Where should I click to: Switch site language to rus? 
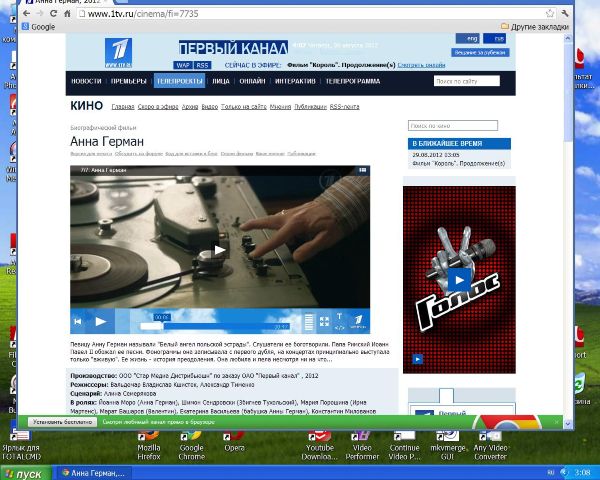(494, 39)
